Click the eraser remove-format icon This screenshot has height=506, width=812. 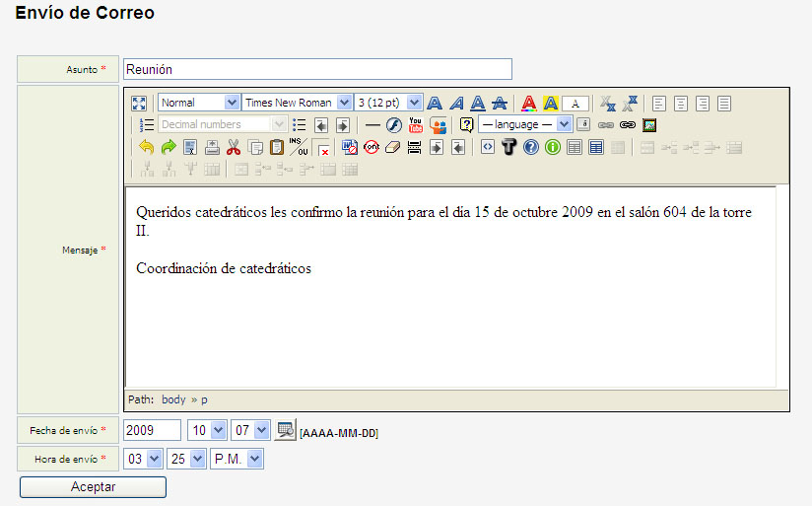(x=393, y=147)
